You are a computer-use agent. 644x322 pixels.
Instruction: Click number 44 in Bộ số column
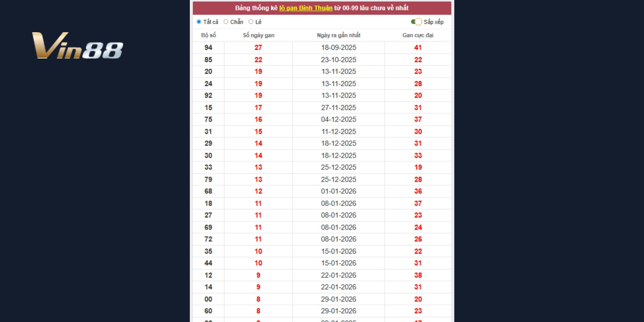point(208,263)
